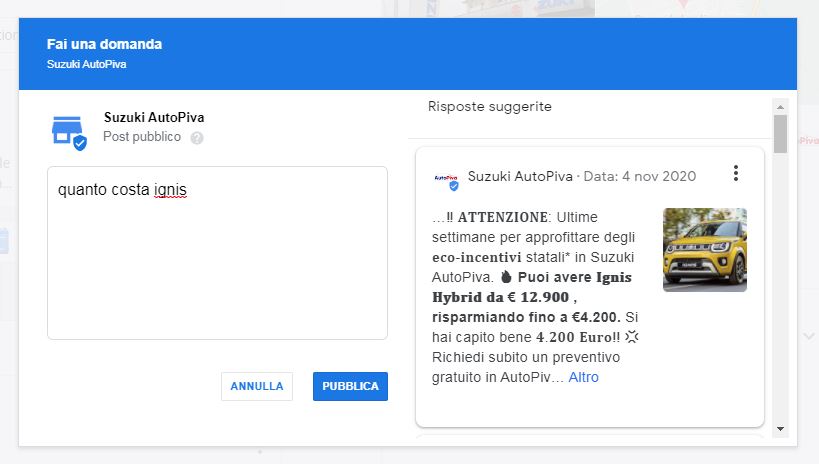819x464 pixels.
Task: Click the scroll up arrow of suggested answers
Action: coord(781,106)
